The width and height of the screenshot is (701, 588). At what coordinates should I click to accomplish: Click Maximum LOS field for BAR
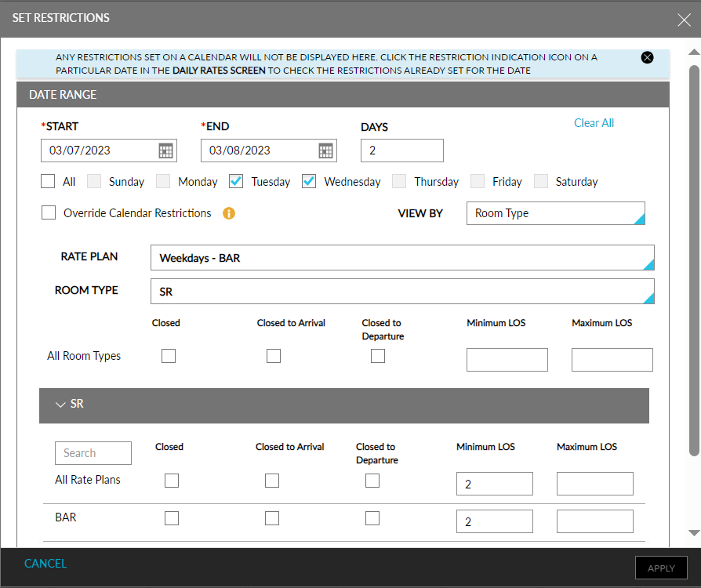[594, 521]
